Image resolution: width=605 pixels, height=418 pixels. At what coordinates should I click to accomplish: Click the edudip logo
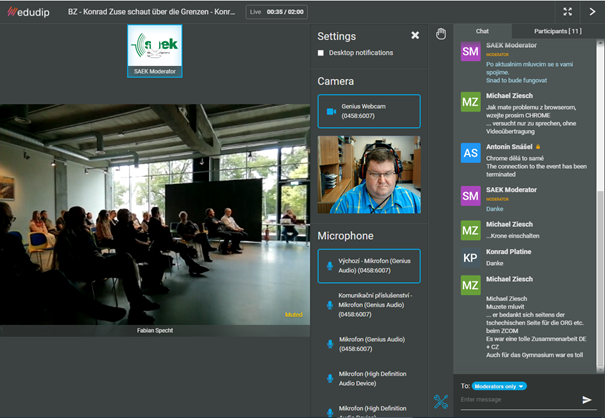28,12
